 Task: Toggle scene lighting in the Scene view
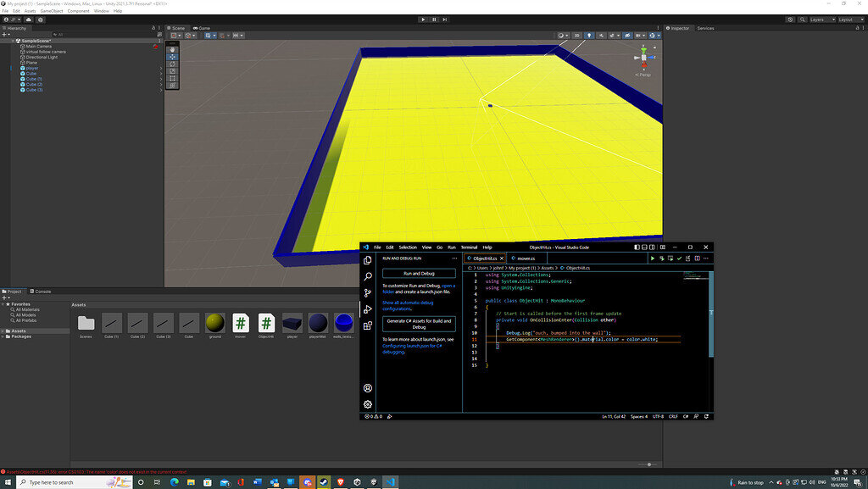(589, 36)
